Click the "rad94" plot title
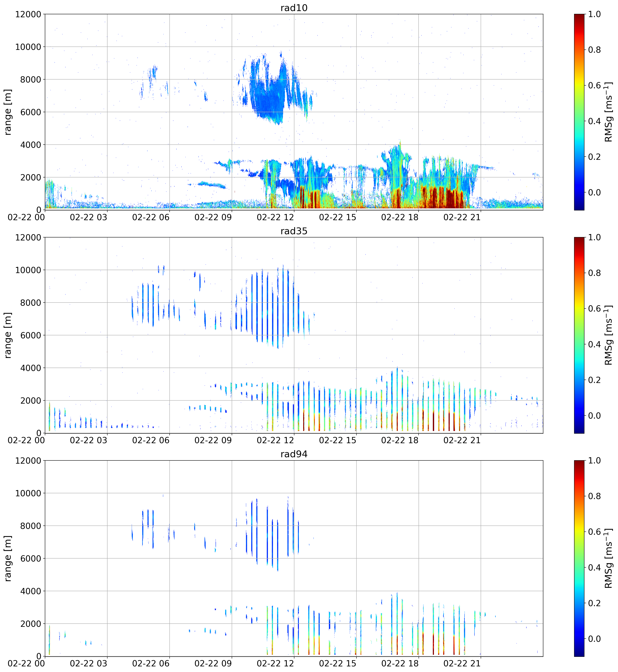This screenshot has height=672, width=618. (x=294, y=454)
